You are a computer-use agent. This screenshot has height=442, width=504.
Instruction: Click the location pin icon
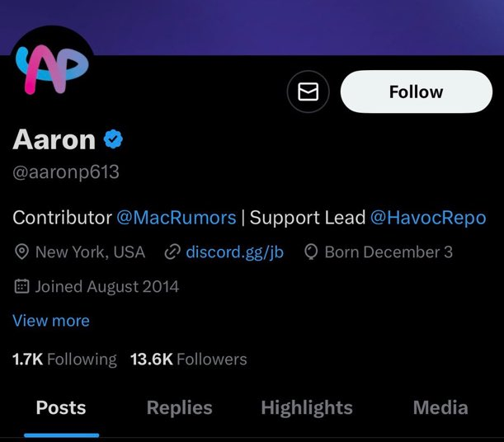click(x=21, y=252)
